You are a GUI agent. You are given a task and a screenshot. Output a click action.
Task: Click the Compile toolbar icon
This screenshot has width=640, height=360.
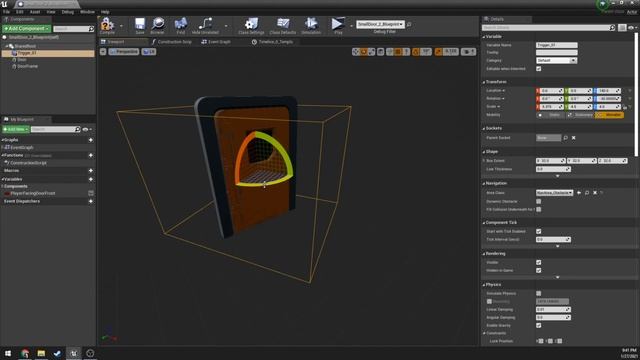107,24
